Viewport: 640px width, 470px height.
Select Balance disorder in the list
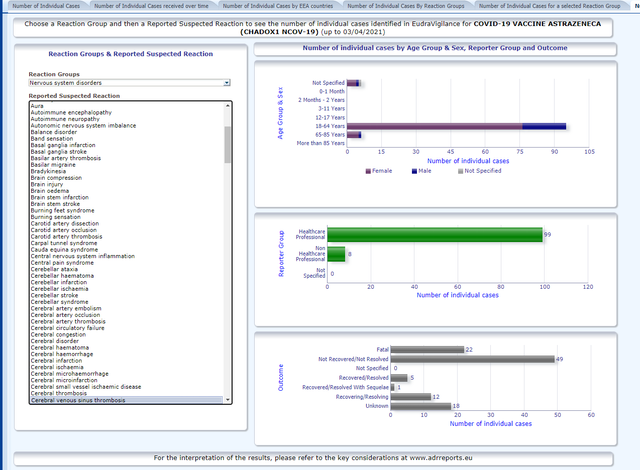(53, 132)
